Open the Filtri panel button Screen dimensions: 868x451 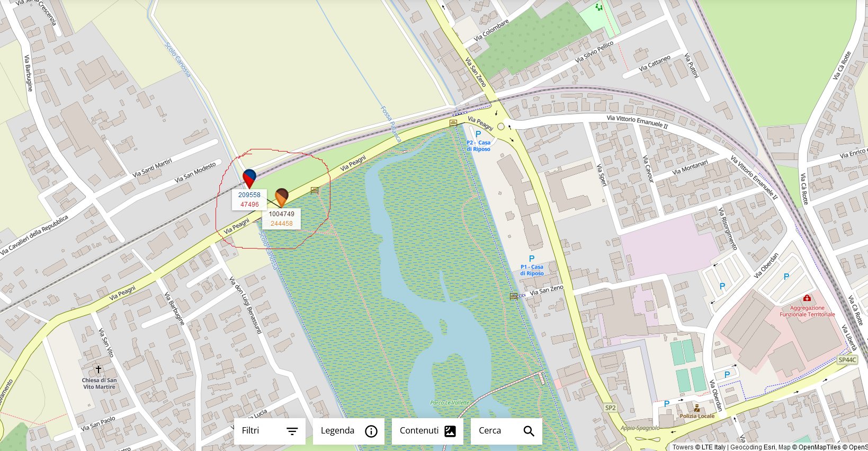pos(270,431)
